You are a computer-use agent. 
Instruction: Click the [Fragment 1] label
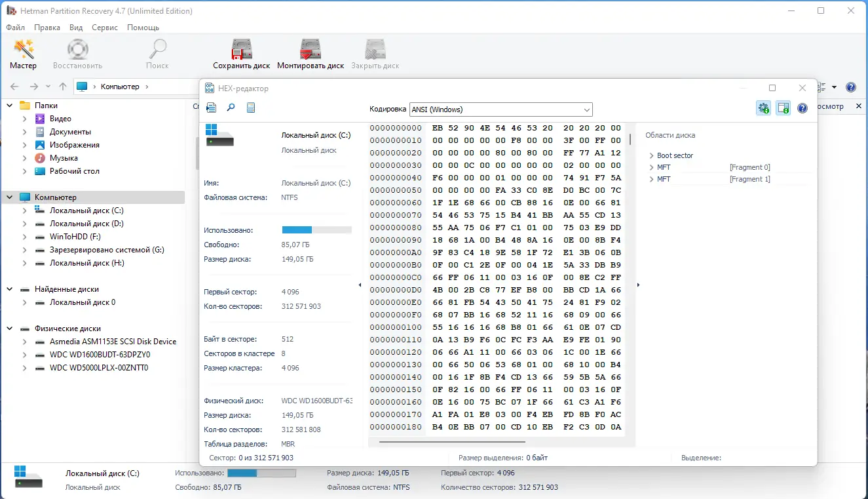tap(750, 180)
